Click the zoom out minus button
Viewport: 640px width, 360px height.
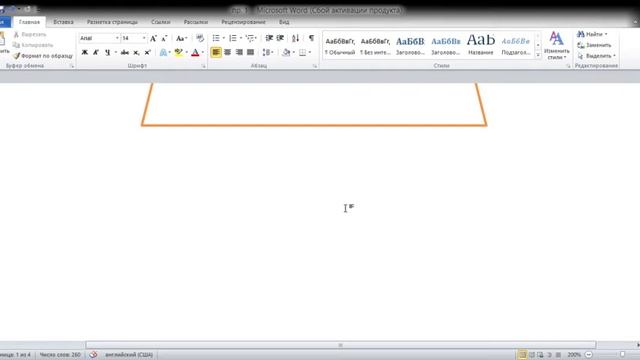tap(589, 355)
